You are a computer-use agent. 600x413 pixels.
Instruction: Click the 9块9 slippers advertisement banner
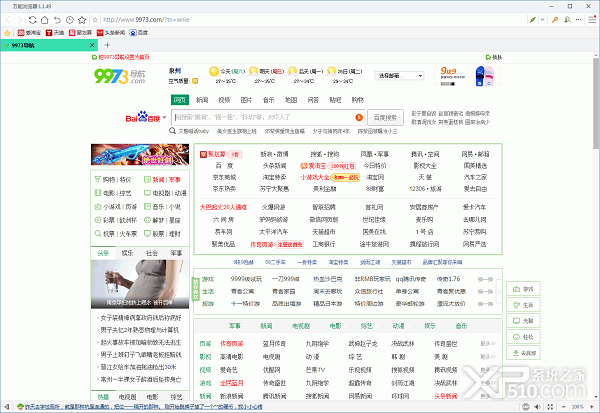(x=468, y=76)
